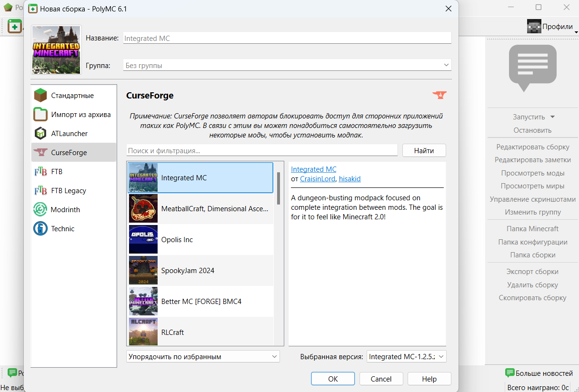This screenshot has height=392, width=579.
Task: Open the Выбранная версия dropdown
Action: click(407, 356)
